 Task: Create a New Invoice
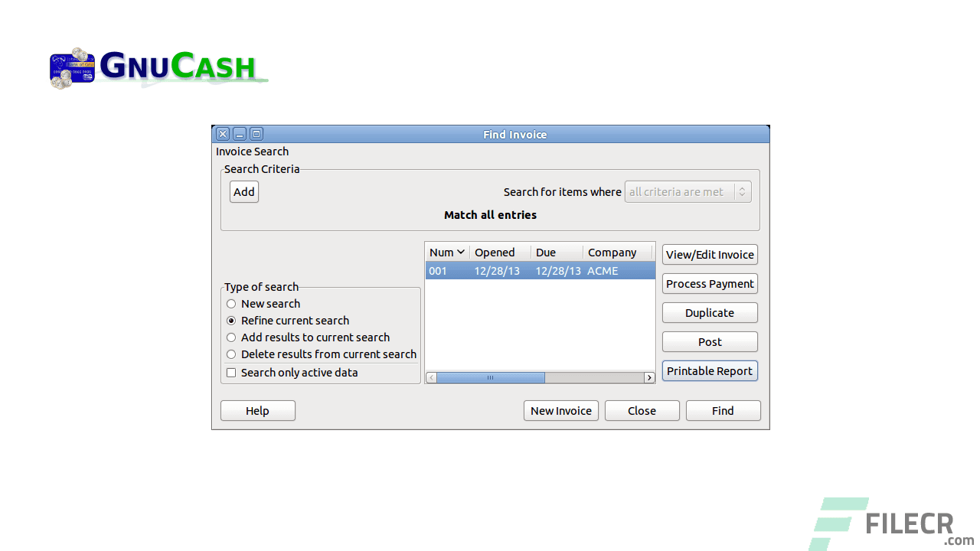coord(560,410)
